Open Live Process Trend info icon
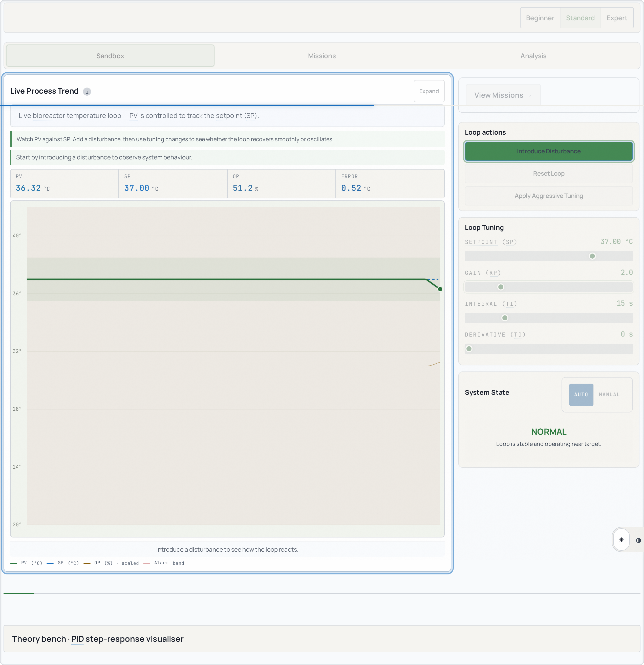This screenshot has height=665, width=644. coord(87,92)
